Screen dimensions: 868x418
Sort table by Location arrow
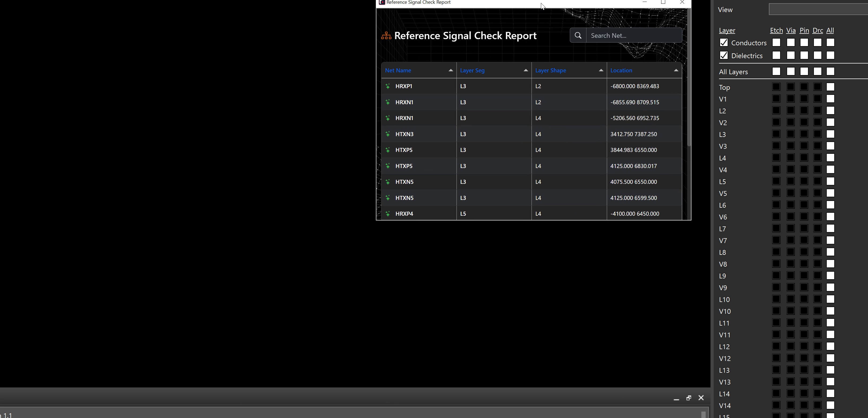(676, 70)
